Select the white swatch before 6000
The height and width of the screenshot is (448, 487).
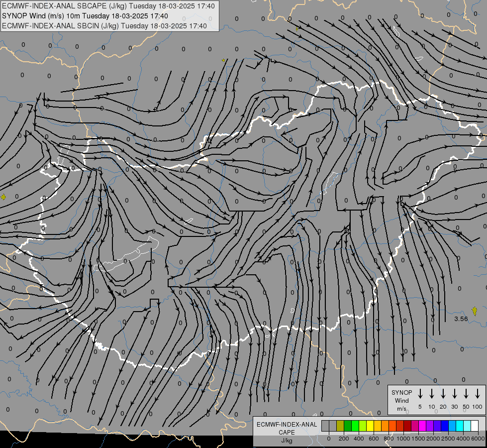[474, 426]
